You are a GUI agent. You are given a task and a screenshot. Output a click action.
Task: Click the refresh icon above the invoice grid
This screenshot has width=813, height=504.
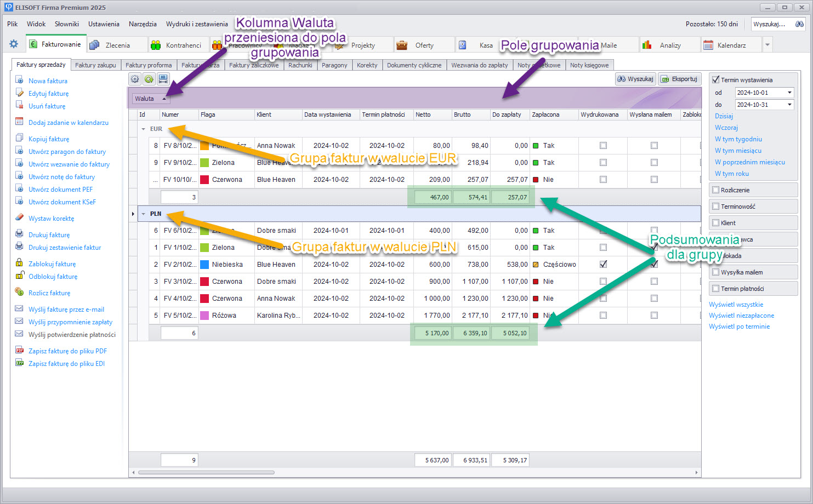coord(149,79)
